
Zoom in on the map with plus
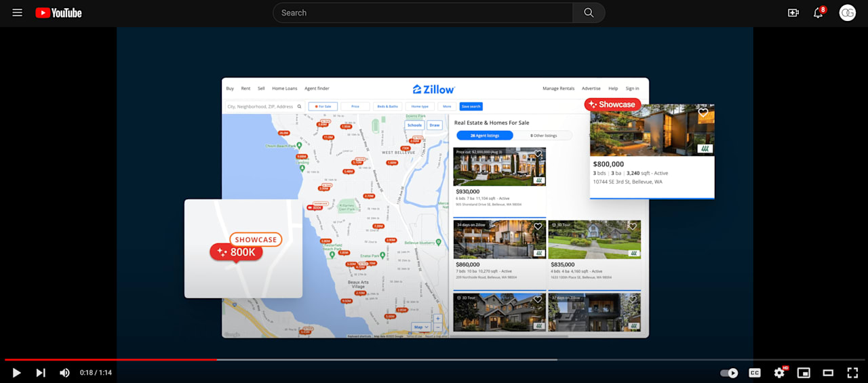(x=438, y=319)
